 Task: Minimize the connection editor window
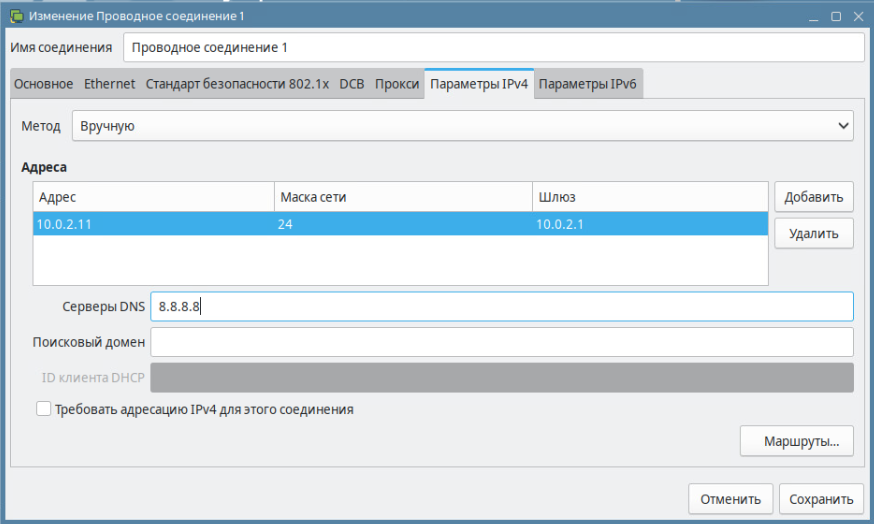tap(814, 17)
